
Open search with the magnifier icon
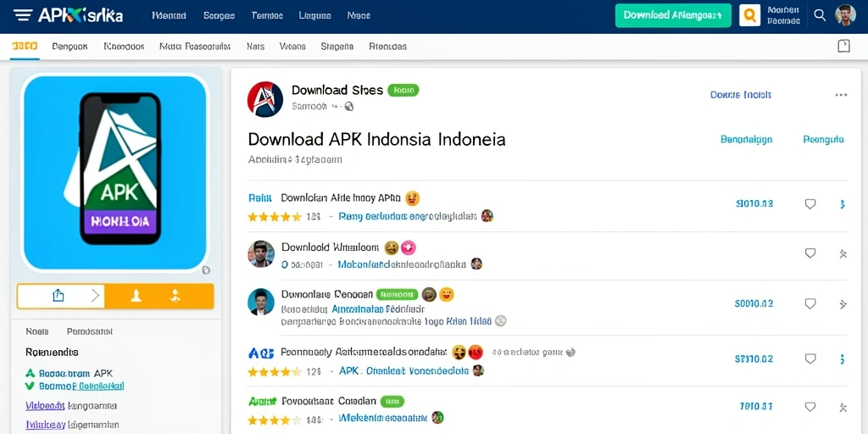tap(820, 15)
